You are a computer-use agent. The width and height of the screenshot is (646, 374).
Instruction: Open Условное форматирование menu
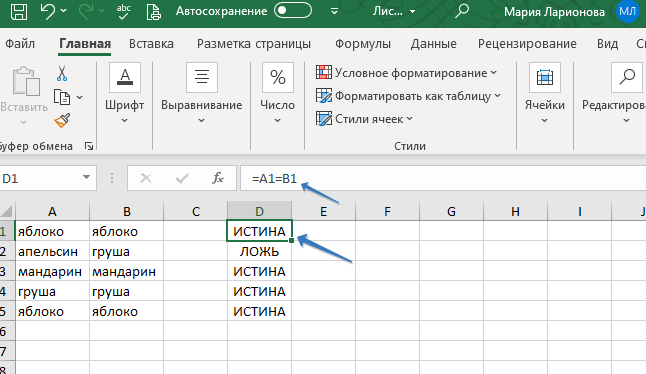tap(407, 73)
